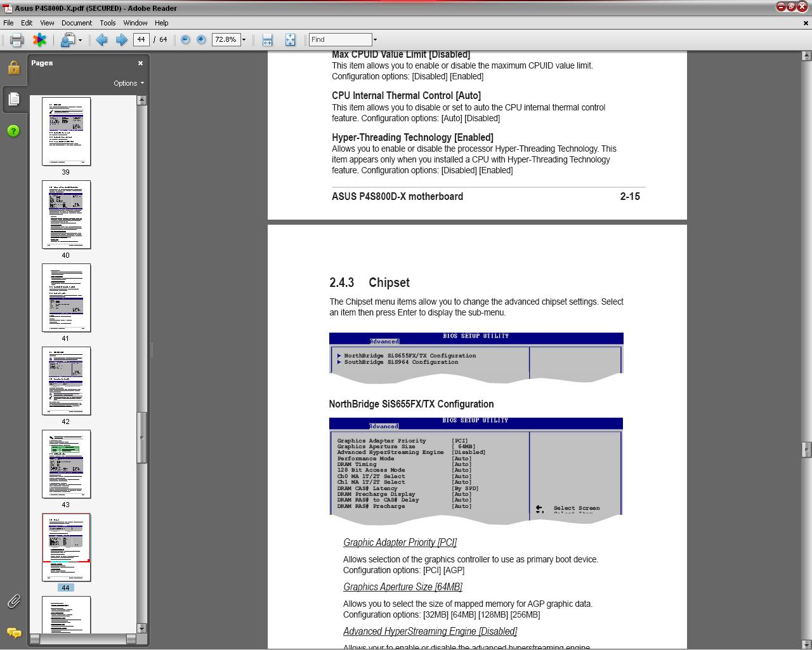Screen dimensions: 812x650
Task: Click the zoom in plus icon
Action: (201, 39)
